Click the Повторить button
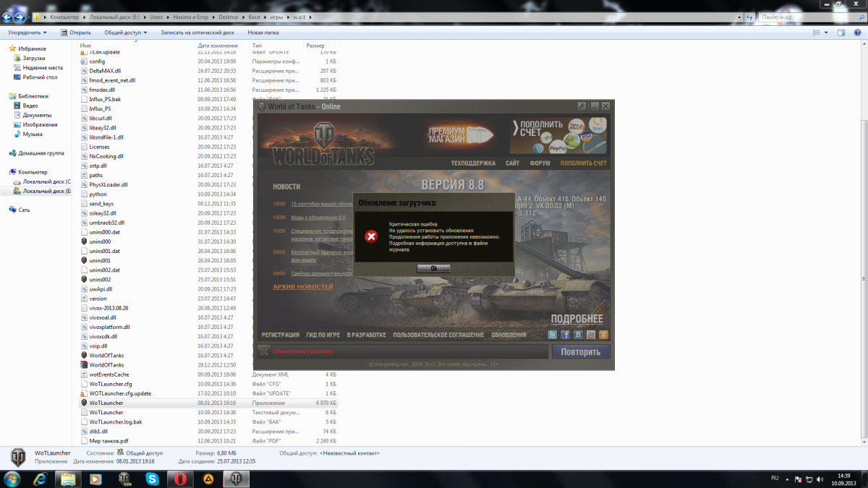This screenshot has height=488, width=868. pos(581,352)
